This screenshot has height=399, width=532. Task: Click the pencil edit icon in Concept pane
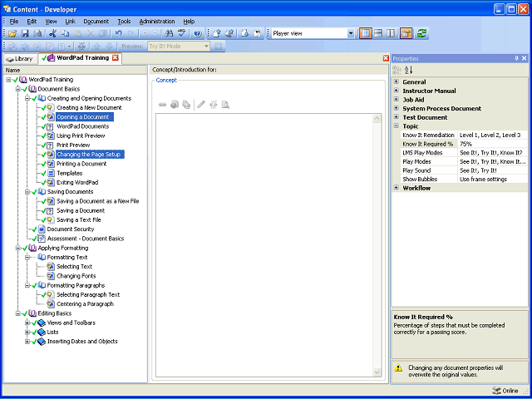coord(201,105)
